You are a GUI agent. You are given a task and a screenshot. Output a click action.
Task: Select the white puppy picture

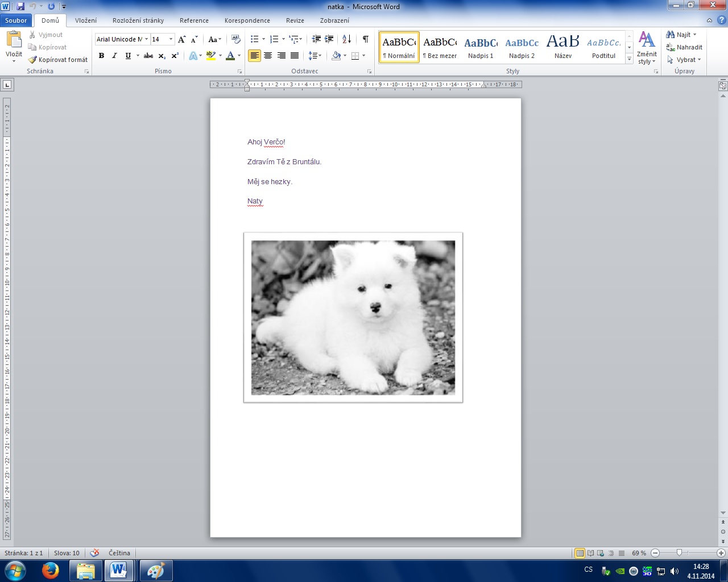[x=353, y=318]
